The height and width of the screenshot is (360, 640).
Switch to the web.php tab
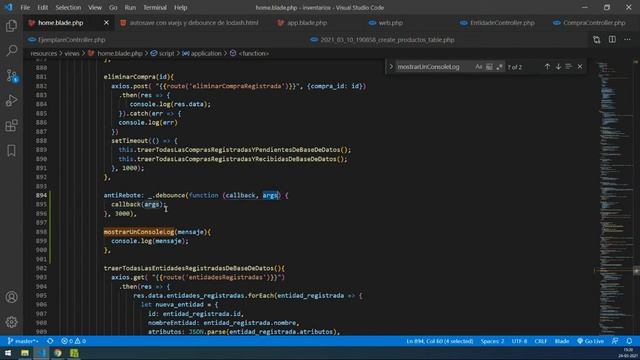[386, 23]
